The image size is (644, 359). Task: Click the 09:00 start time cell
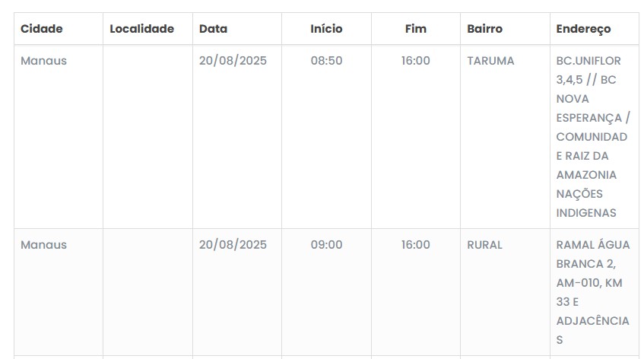tap(326, 245)
